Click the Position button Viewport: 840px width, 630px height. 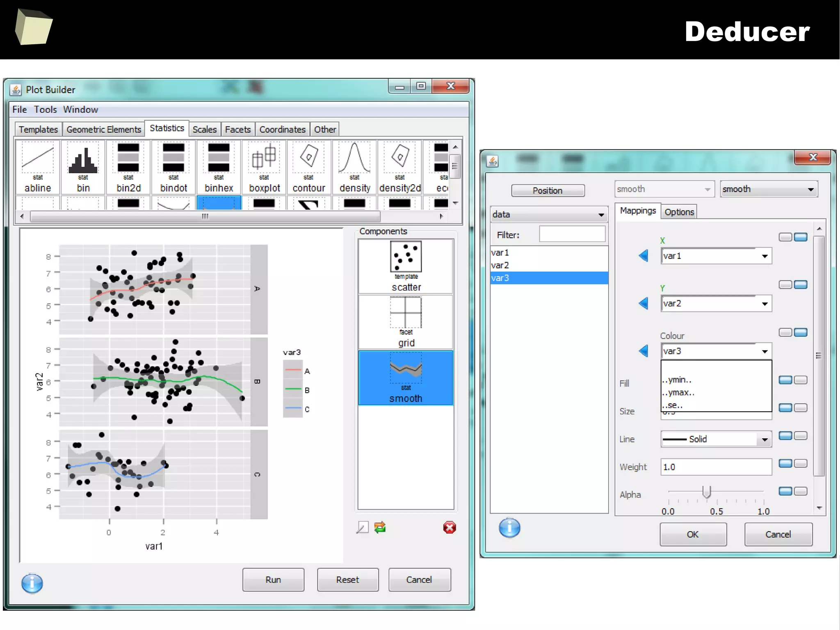click(x=548, y=190)
